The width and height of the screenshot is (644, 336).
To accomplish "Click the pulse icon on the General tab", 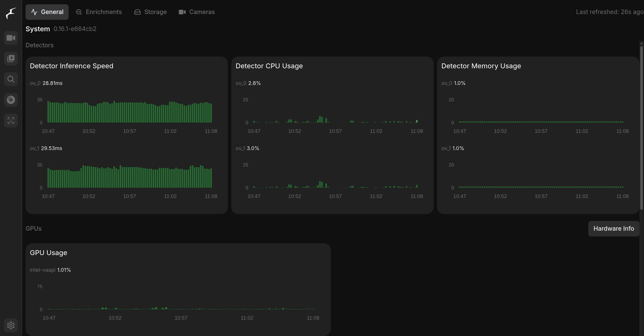I will pos(34,12).
